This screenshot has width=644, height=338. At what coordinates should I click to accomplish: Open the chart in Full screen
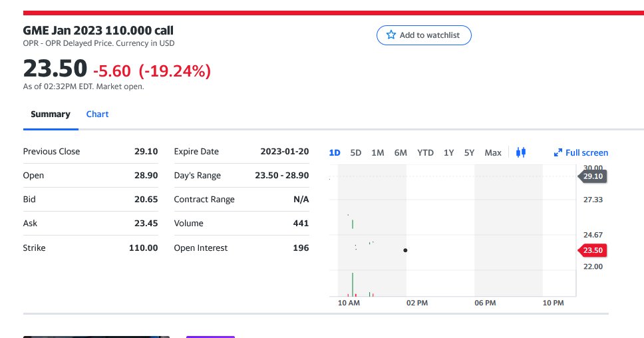click(x=581, y=153)
